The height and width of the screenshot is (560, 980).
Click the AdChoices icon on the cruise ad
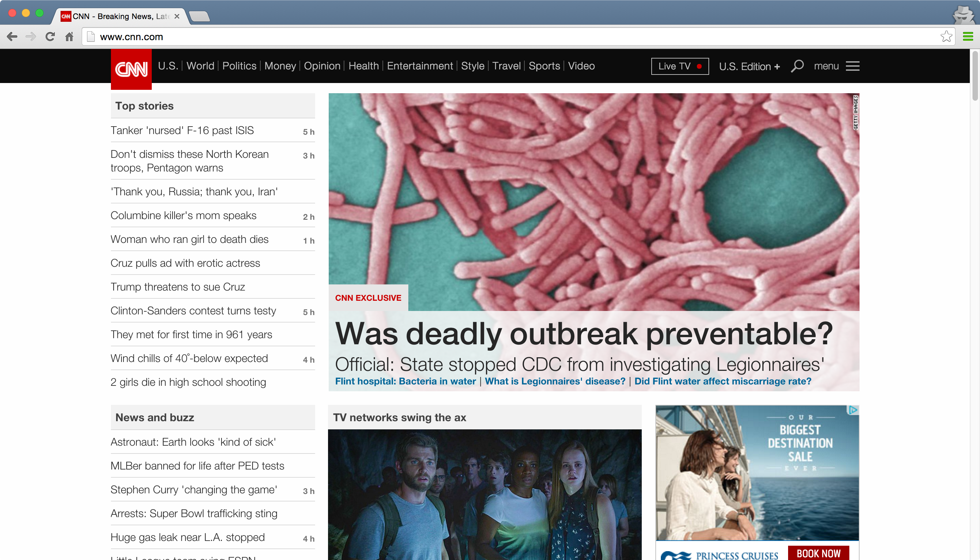[853, 410]
